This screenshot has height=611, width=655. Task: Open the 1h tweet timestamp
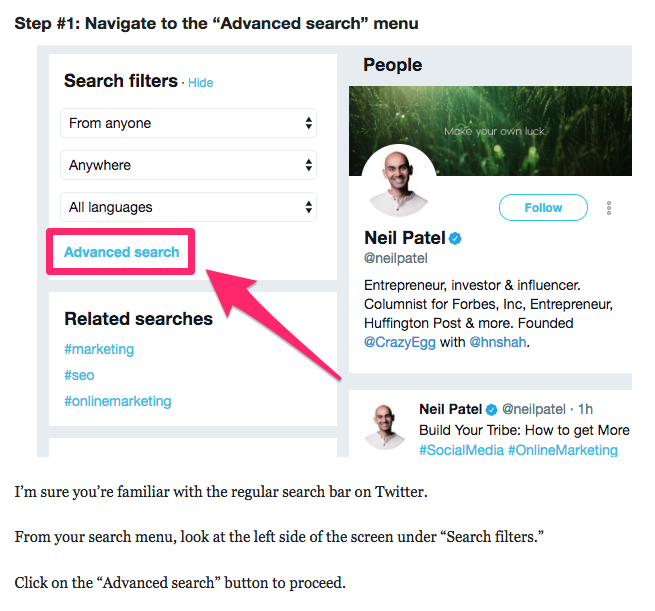pyautogui.click(x=585, y=409)
